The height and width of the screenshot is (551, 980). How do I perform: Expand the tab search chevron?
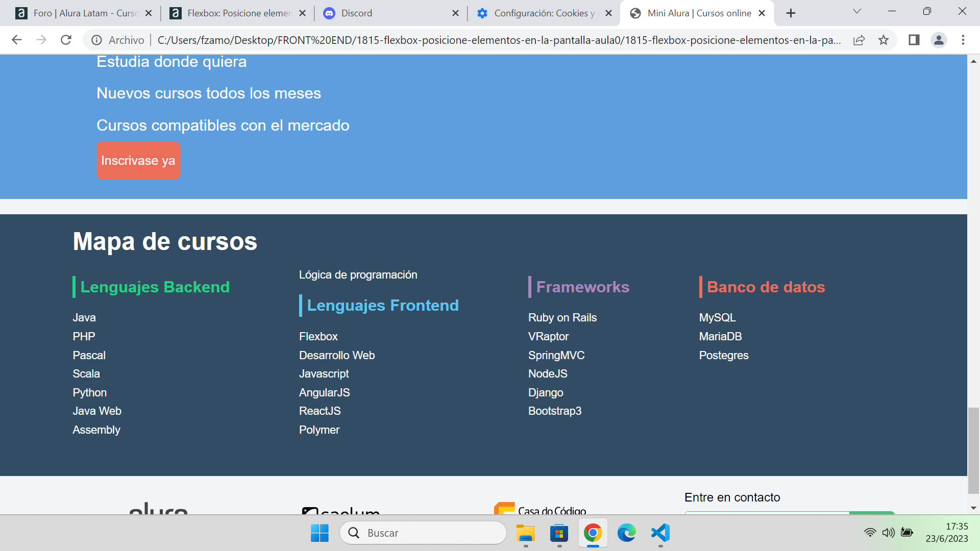(x=856, y=11)
